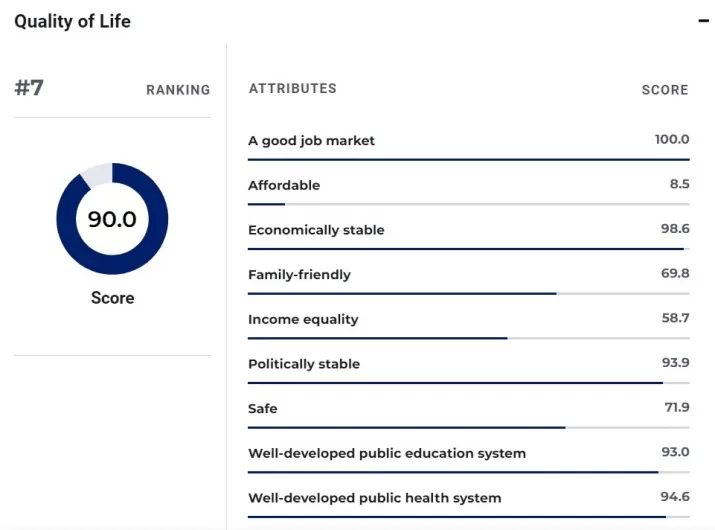Click 'Well-developed public education system' label
715x530 pixels.
click(x=386, y=454)
